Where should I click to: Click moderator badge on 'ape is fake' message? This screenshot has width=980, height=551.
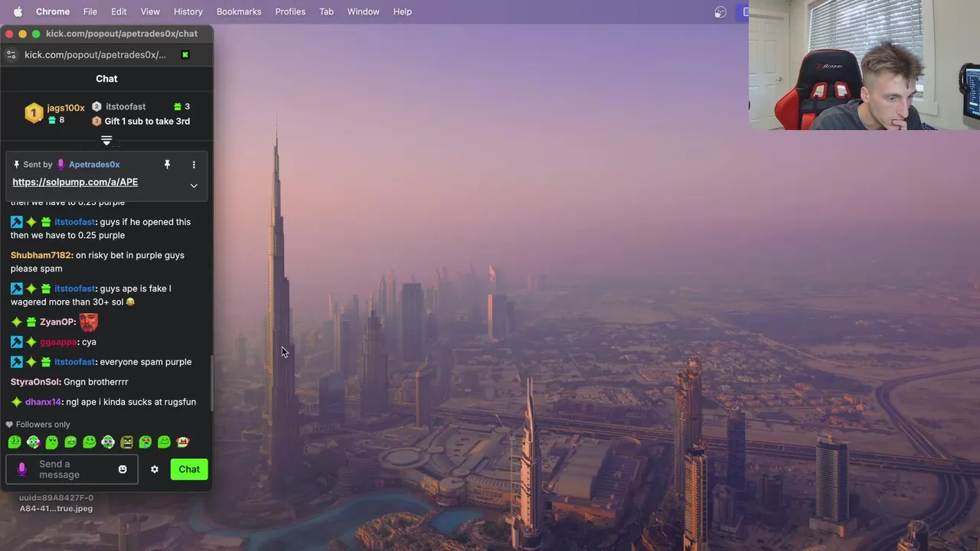click(x=17, y=289)
